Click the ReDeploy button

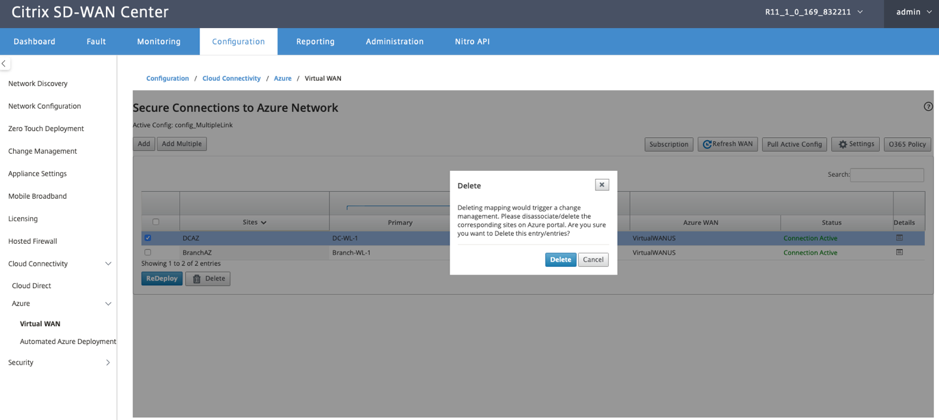[162, 279]
